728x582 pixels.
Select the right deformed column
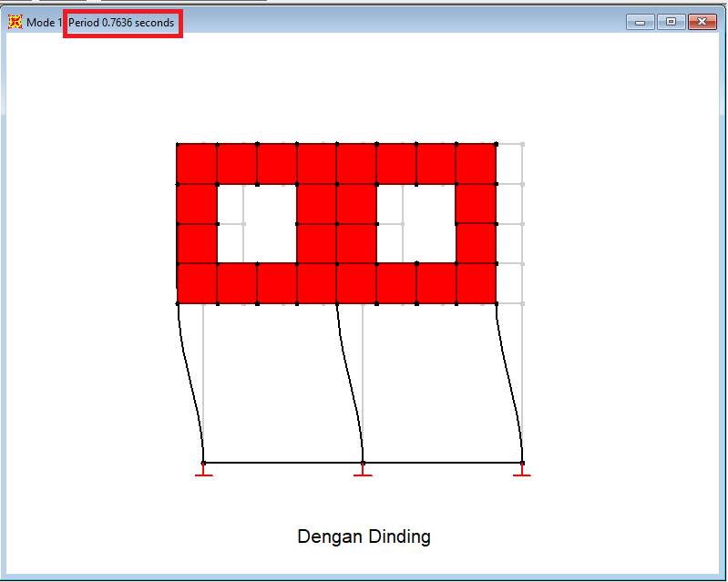pos(508,383)
